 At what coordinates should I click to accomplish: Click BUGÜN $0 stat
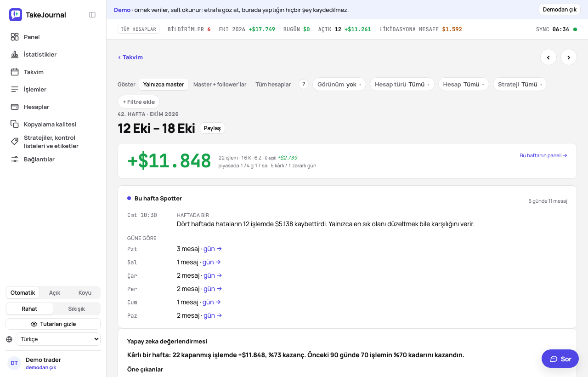point(297,29)
